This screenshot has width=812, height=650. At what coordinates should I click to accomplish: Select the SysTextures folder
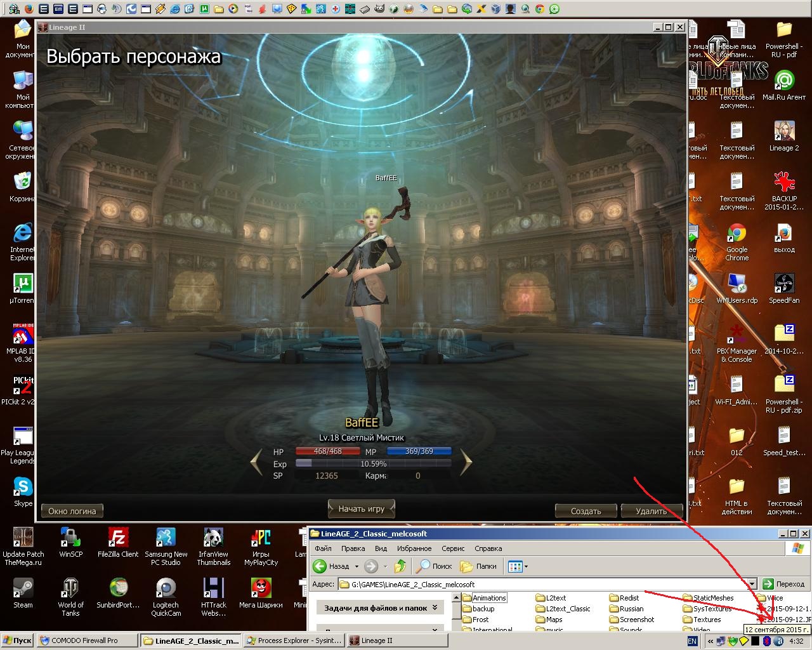(707, 609)
